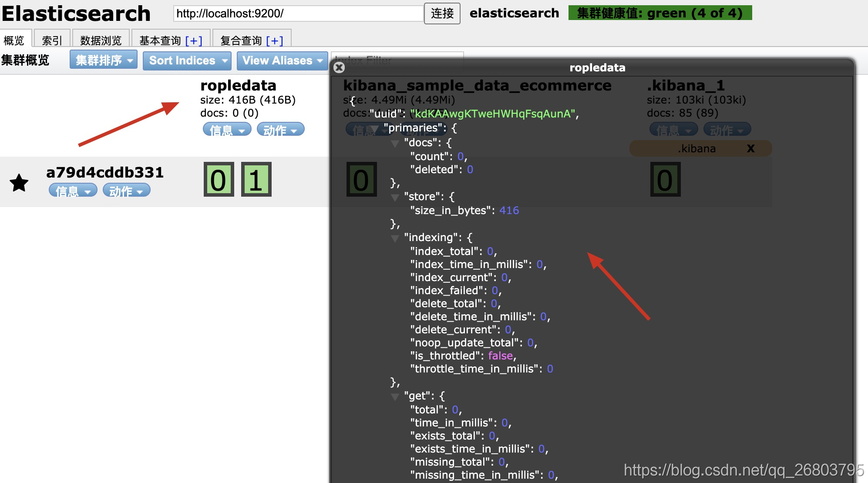This screenshot has width=868, height=483.
Task: Collapse the "get" JSON node
Action: point(395,396)
